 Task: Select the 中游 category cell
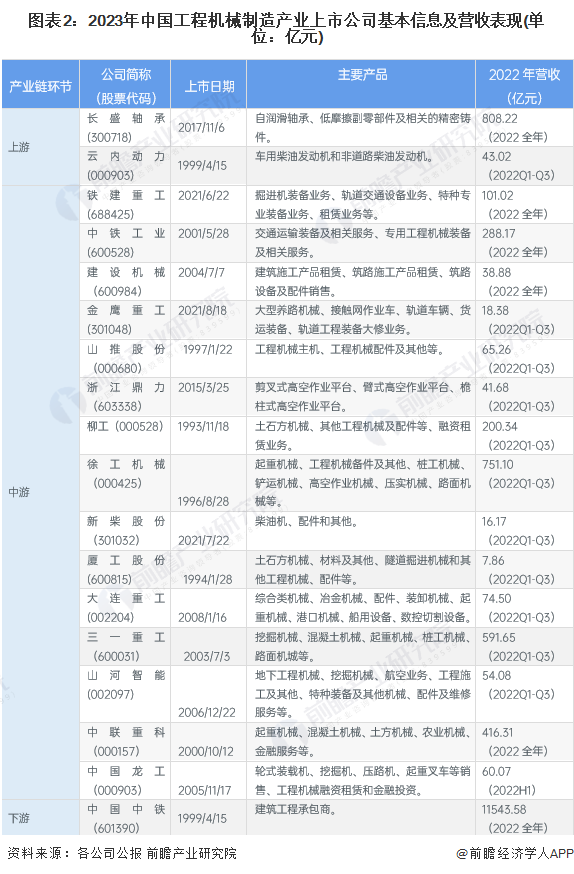click(x=41, y=493)
